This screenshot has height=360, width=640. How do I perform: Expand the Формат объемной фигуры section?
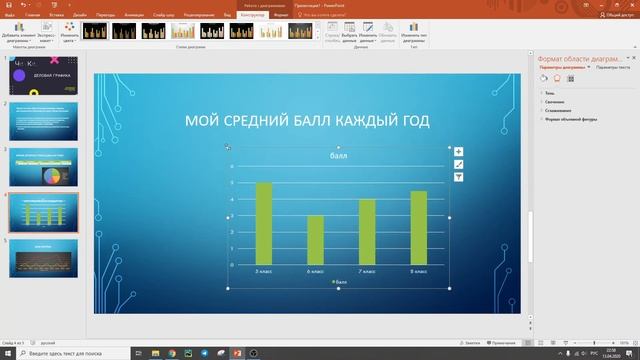pos(571,120)
